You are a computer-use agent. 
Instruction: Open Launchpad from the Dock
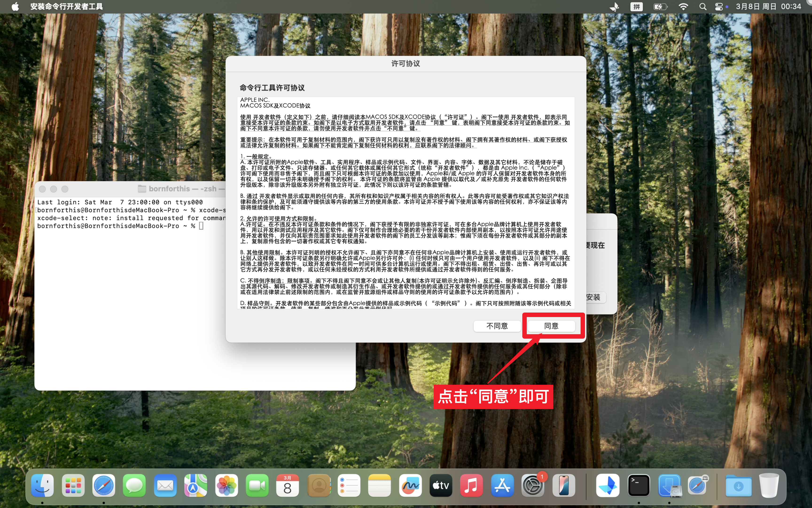[x=73, y=485]
